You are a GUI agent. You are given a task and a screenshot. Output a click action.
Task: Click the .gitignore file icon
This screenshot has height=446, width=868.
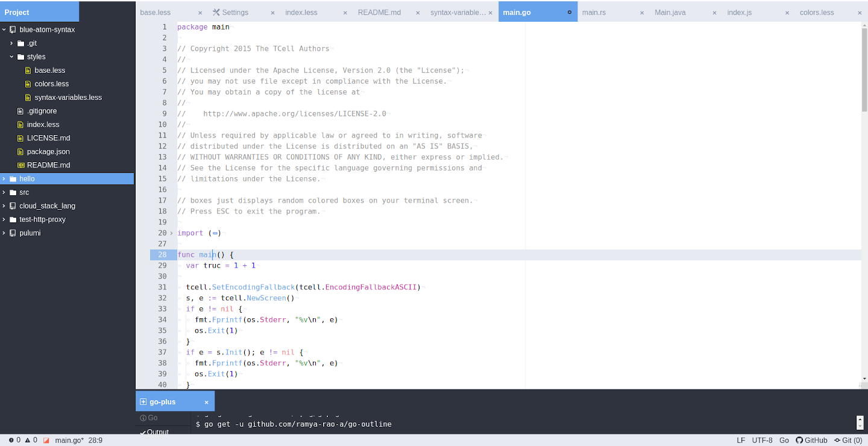(x=20, y=111)
